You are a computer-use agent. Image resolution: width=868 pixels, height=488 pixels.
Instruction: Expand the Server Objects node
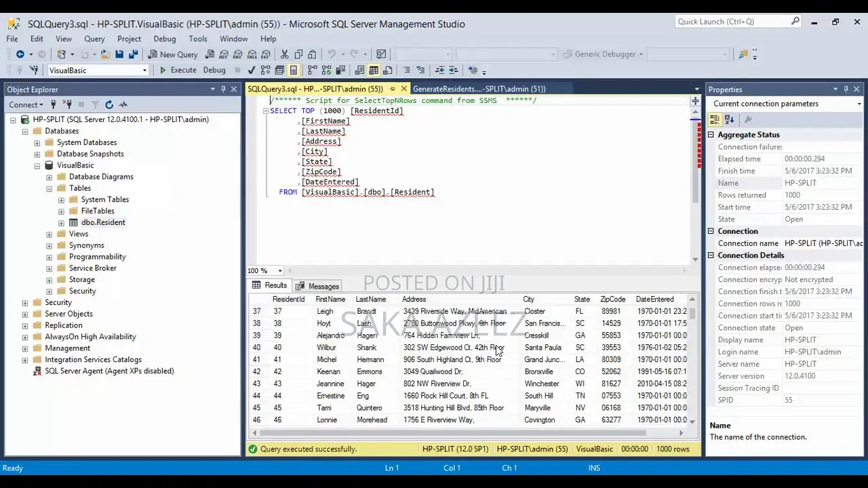25,314
